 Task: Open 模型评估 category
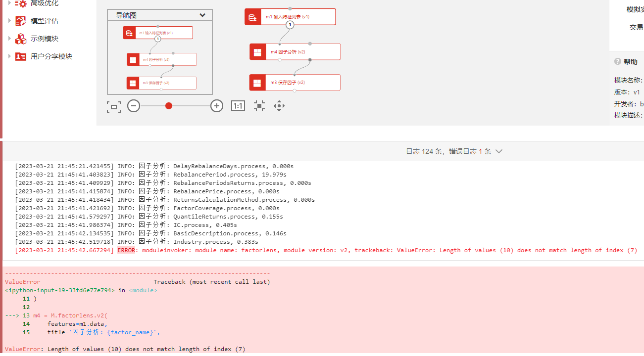45,21
